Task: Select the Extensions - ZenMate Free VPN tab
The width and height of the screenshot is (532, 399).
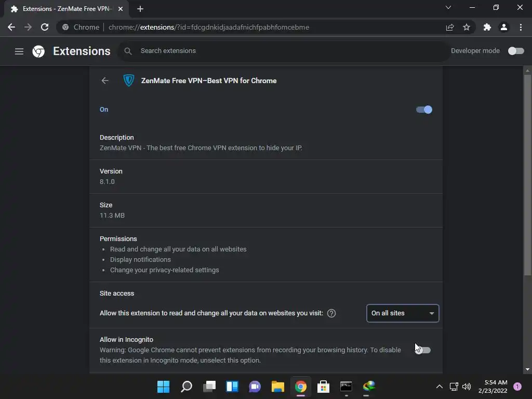Action: (x=66, y=9)
